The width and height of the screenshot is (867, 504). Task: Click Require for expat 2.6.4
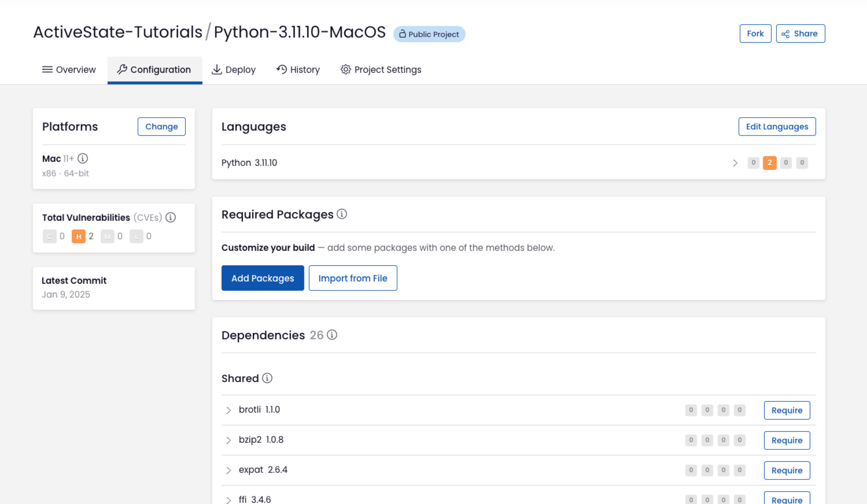787,470
